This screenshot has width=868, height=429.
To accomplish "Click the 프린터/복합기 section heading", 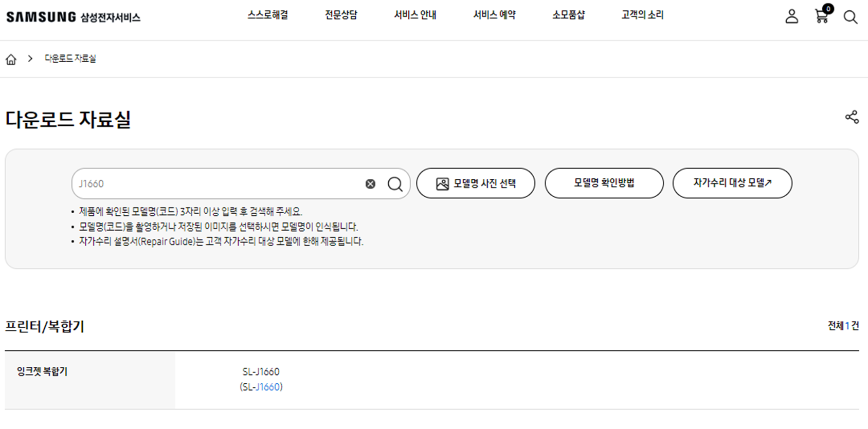I will (45, 326).
